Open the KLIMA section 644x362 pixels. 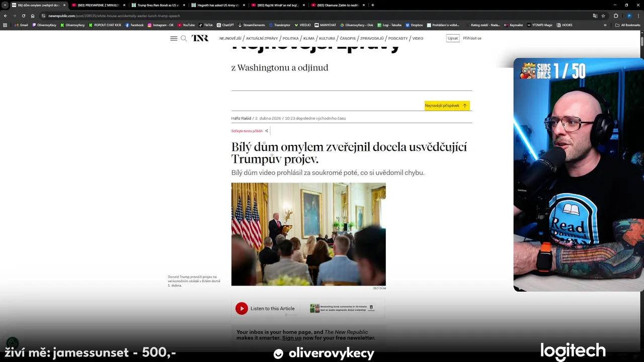click(x=309, y=38)
